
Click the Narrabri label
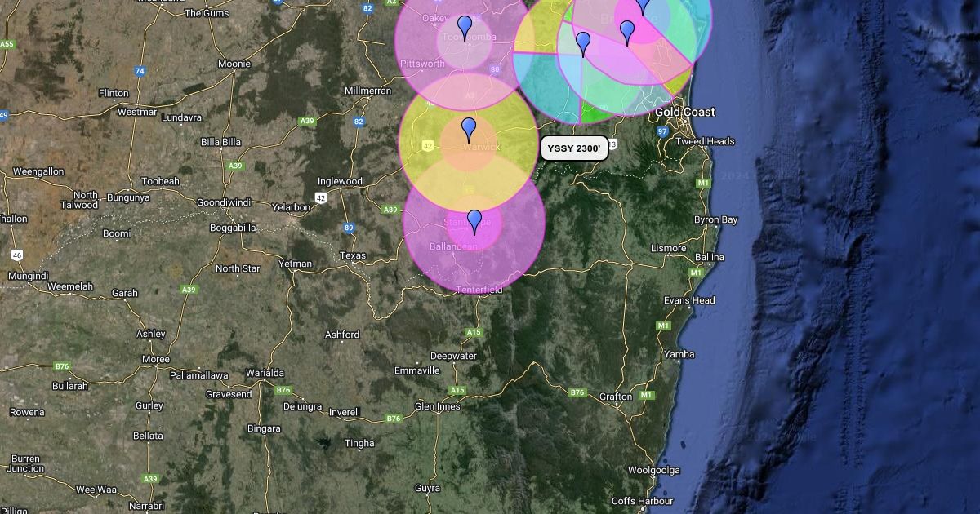[146, 506]
